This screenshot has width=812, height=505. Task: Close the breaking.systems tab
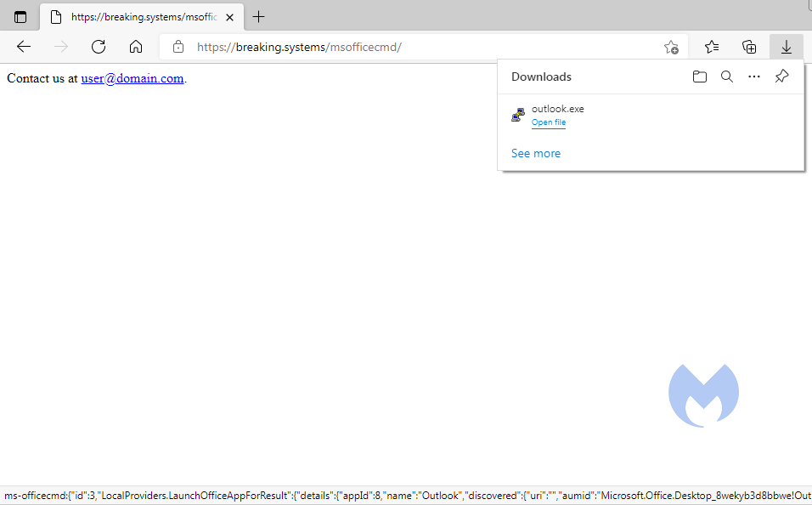point(229,17)
